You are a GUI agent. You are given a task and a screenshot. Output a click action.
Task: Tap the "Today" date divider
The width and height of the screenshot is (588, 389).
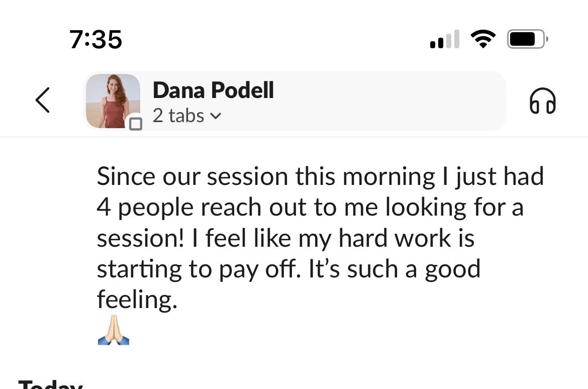pyautogui.click(x=50, y=384)
